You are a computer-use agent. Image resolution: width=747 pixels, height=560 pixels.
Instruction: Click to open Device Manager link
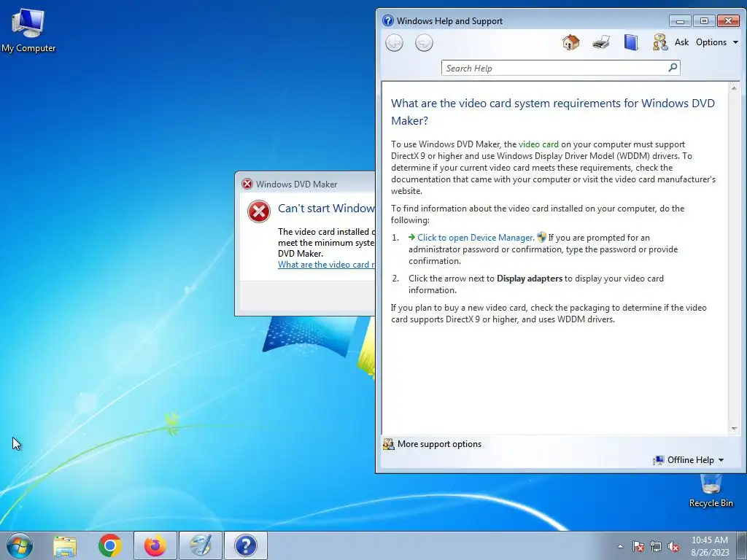pos(475,238)
